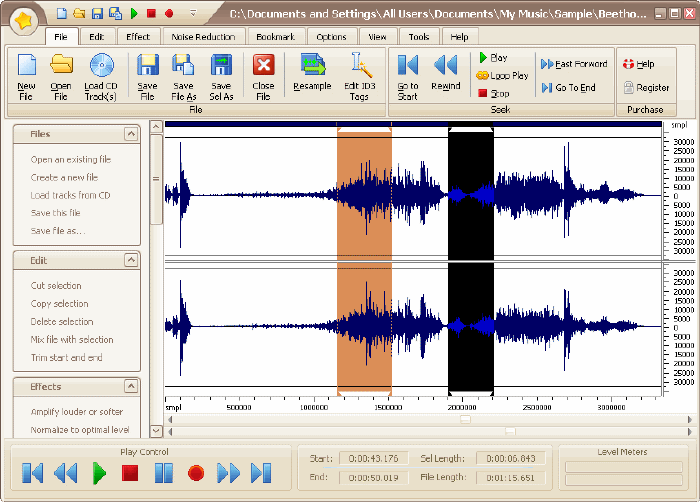Click bottom Play Control rewind button

(66, 473)
